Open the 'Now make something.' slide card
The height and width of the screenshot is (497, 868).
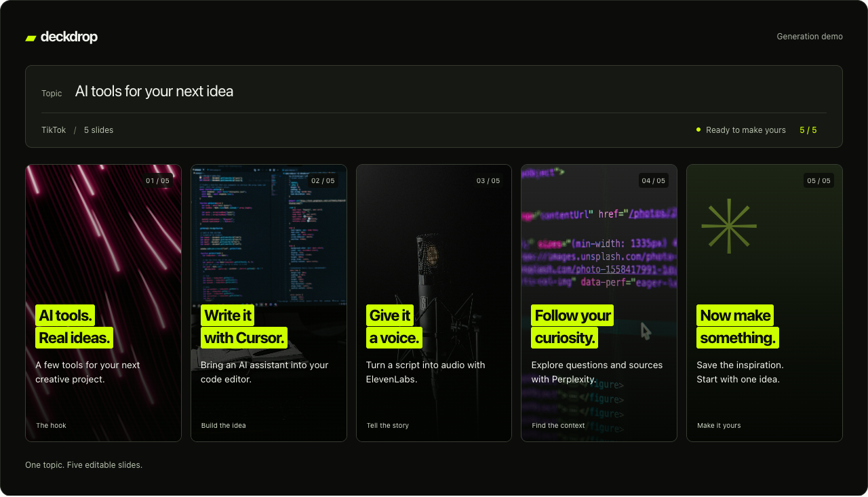[x=764, y=303]
